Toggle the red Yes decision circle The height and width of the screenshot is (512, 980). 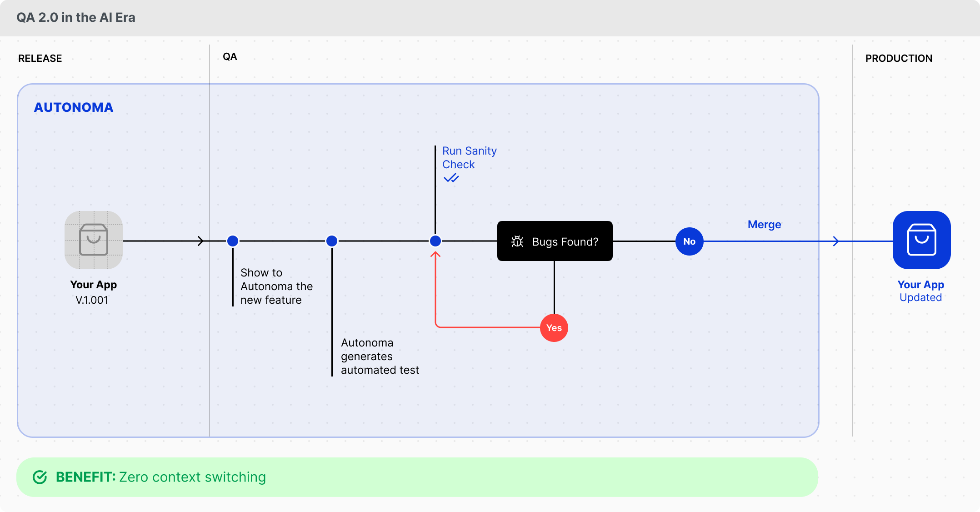pyautogui.click(x=554, y=327)
